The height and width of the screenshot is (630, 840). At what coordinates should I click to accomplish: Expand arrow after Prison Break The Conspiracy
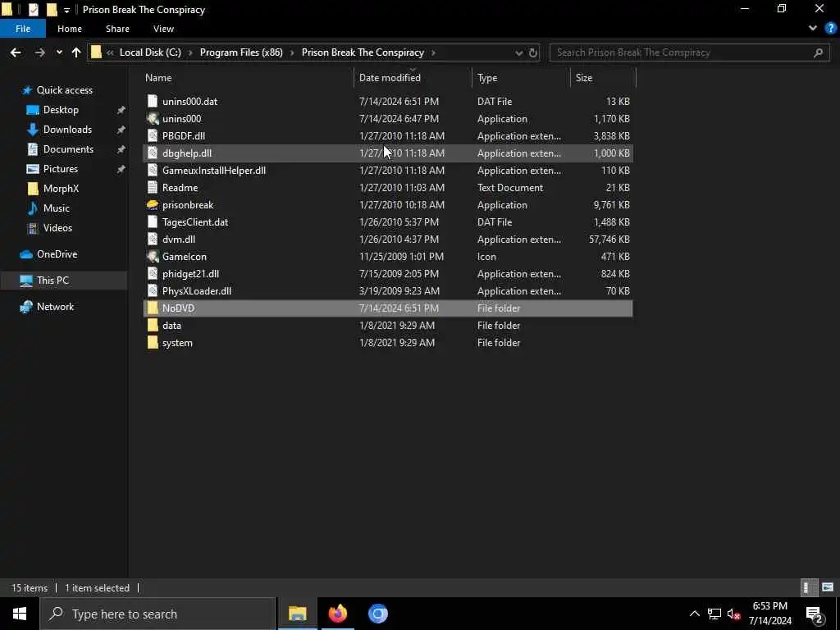[x=433, y=52]
